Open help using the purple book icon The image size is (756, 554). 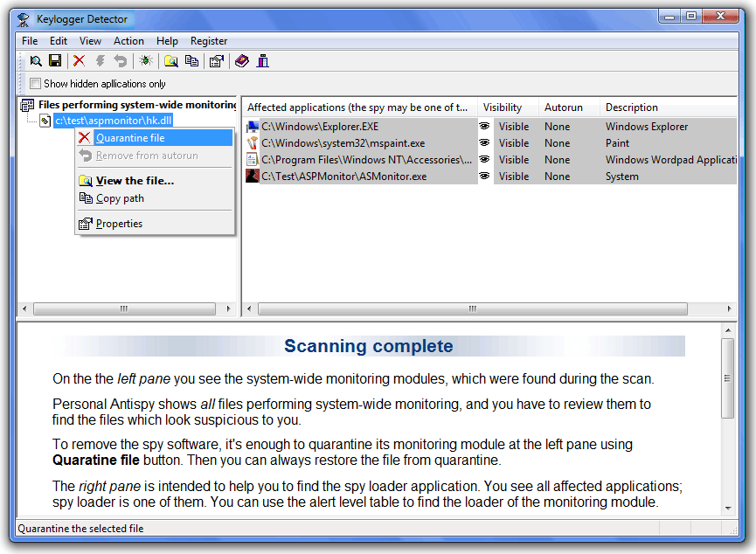(x=242, y=61)
